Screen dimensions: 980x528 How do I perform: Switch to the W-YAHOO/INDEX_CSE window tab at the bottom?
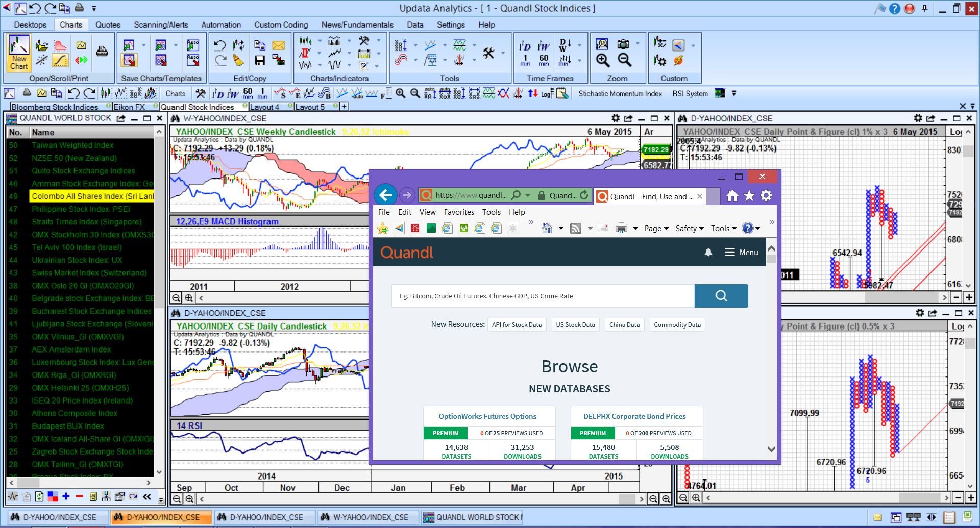(369, 517)
